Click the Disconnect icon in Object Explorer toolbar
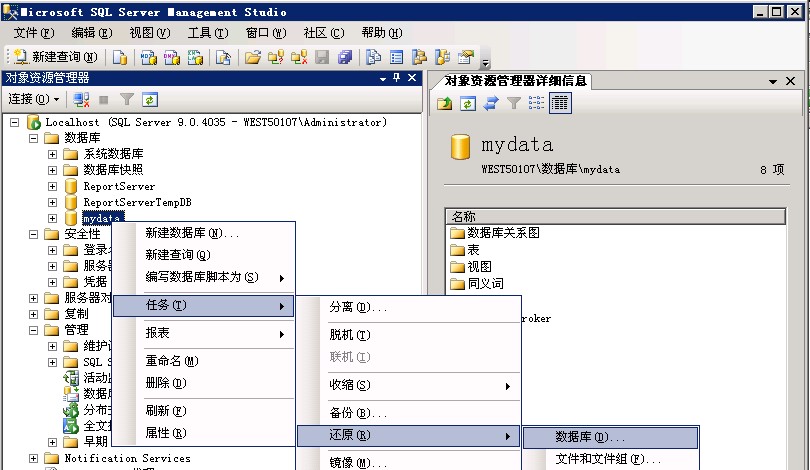 tap(82, 99)
